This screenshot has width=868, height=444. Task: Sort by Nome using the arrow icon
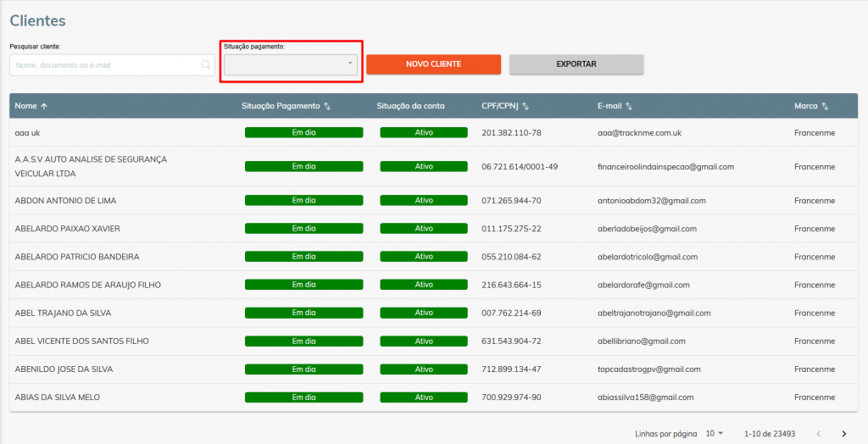tap(44, 106)
